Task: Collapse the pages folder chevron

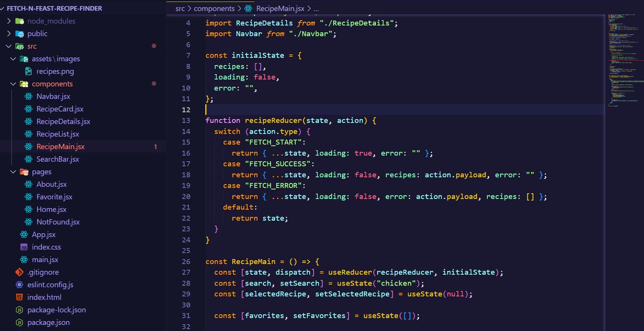Action: pyautogui.click(x=13, y=171)
